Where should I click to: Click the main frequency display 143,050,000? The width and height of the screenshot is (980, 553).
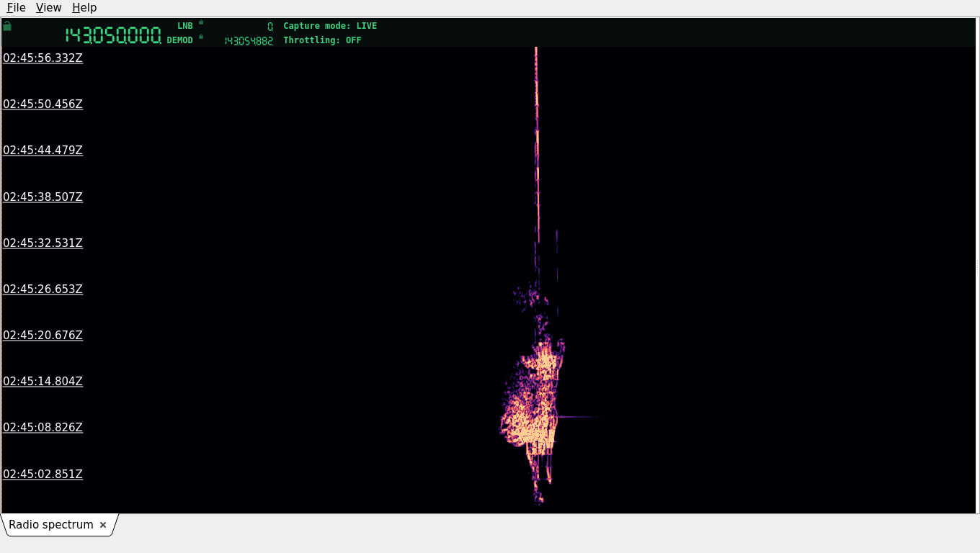pyautogui.click(x=113, y=35)
